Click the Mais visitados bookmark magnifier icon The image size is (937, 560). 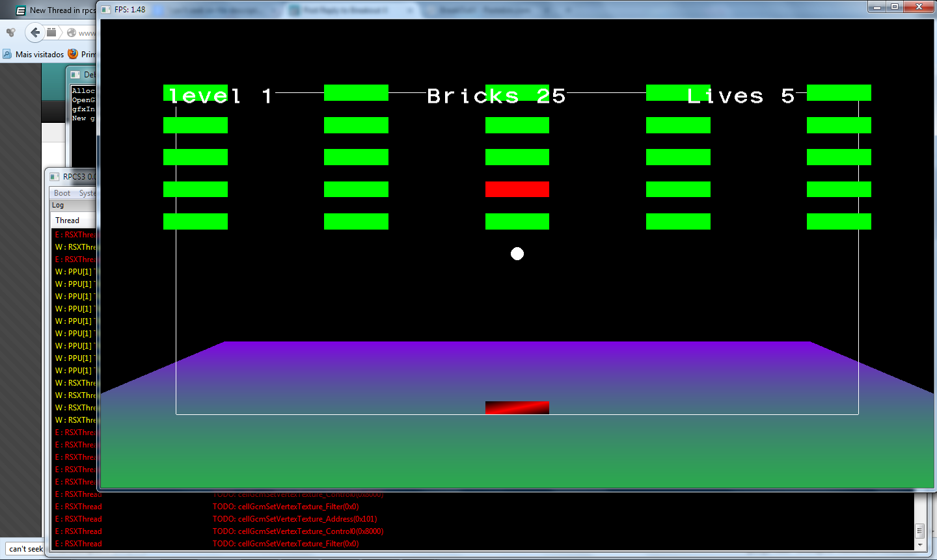pyautogui.click(x=7, y=54)
